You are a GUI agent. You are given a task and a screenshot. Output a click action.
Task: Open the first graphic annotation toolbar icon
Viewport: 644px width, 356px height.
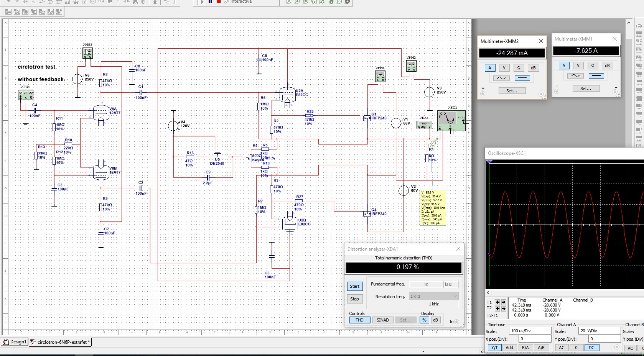[8, 12]
